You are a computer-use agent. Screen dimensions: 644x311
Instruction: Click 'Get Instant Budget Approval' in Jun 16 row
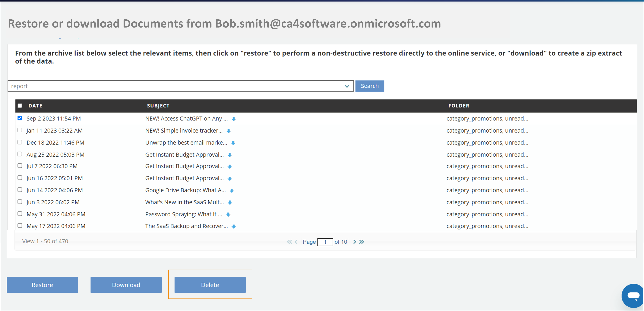(184, 178)
